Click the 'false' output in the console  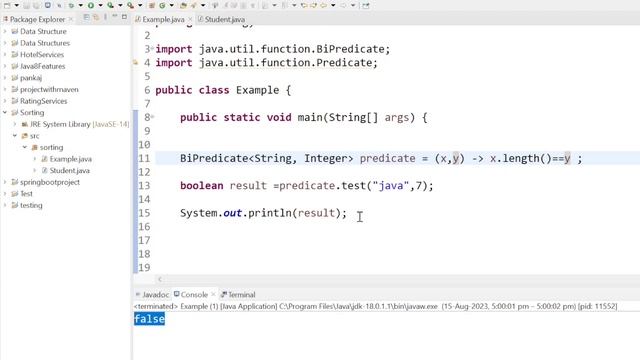click(x=149, y=319)
